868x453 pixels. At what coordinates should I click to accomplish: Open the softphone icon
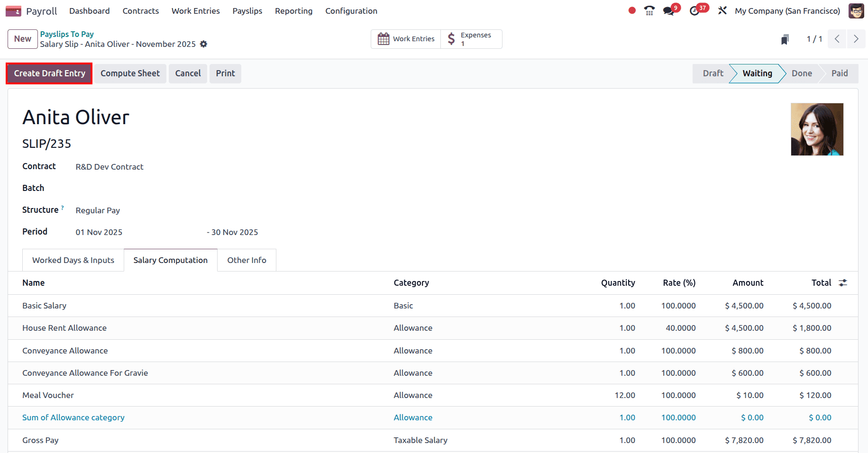649,10
